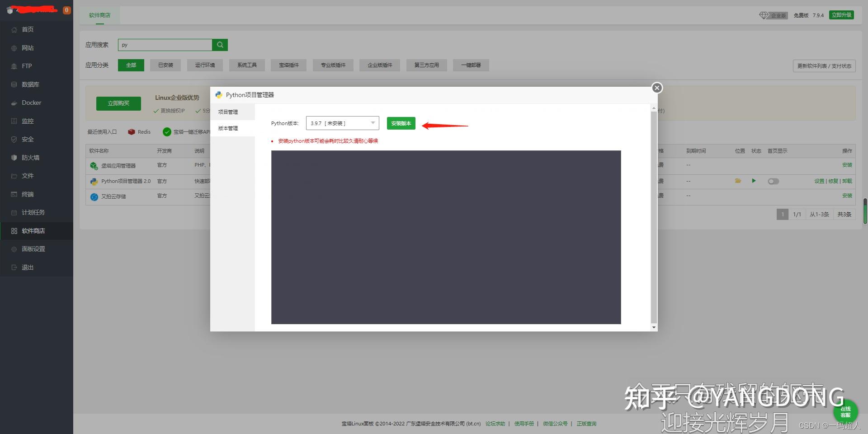Click the 立即升级 upgrade button
The height and width of the screenshot is (434, 868).
coord(841,15)
